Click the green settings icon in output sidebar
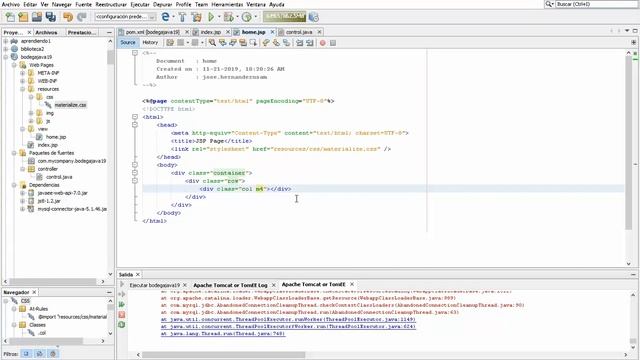 (x=122, y=325)
